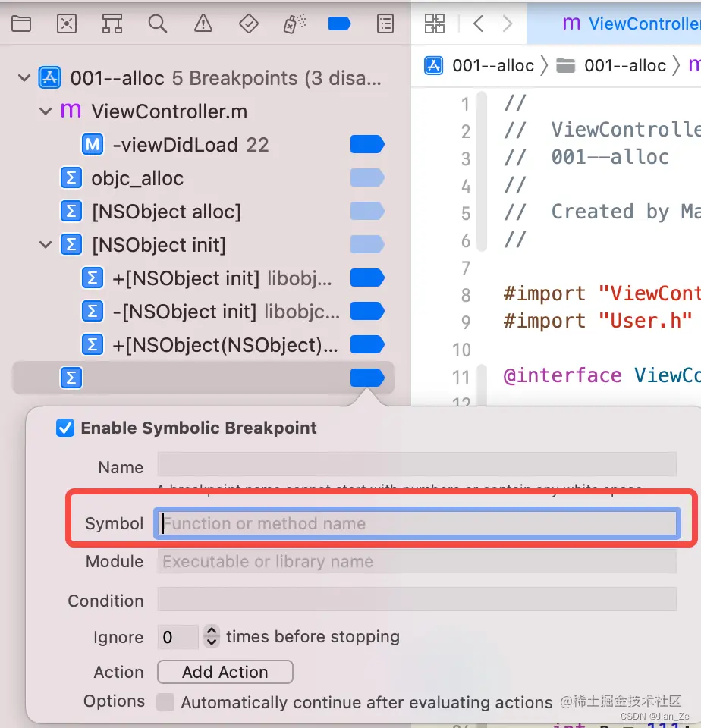This screenshot has height=728, width=701.
Task: Toggle the +[NSObject init] libobj breakpoint indicator
Action: click(x=367, y=278)
